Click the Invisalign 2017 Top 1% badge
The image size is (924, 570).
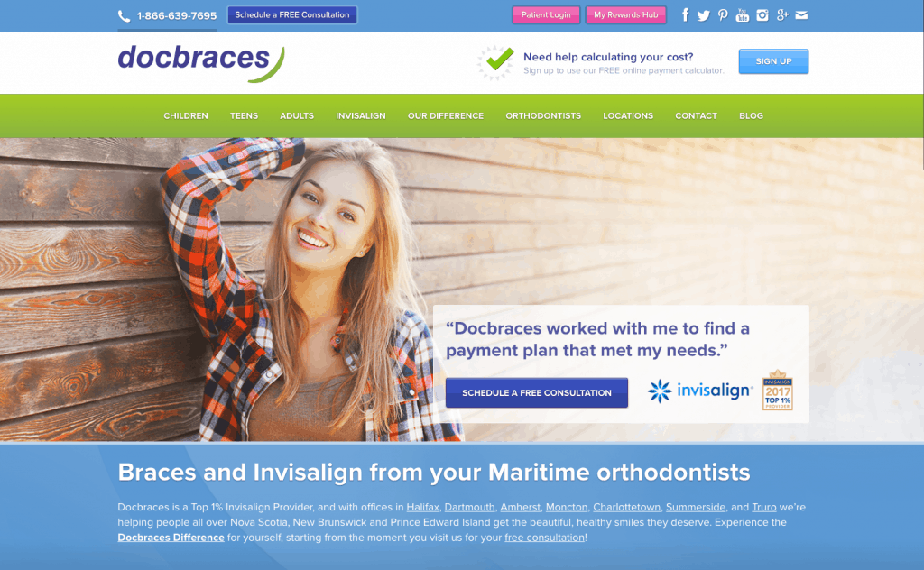(777, 390)
